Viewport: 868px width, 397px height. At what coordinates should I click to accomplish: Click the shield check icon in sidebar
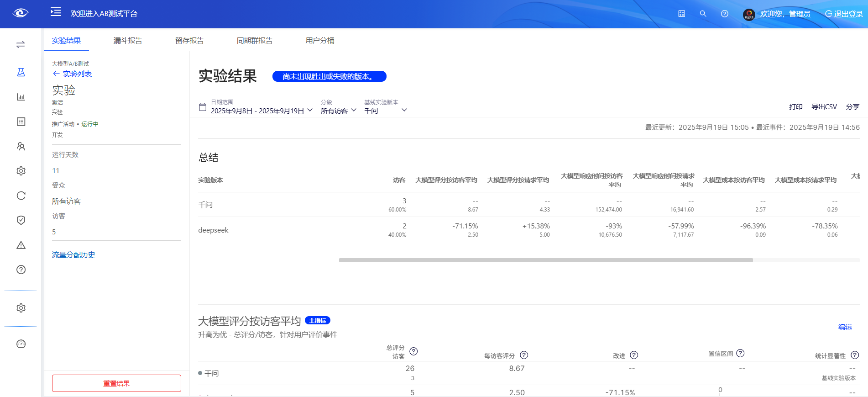click(21, 220)
